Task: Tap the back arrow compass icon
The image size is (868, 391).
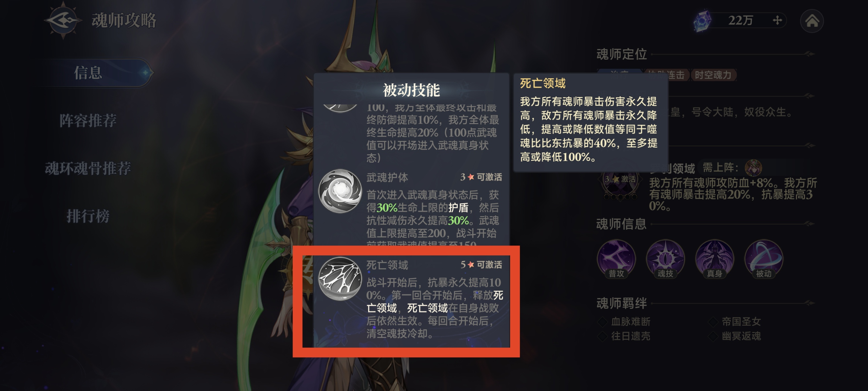Action: (x=63, y=20)
